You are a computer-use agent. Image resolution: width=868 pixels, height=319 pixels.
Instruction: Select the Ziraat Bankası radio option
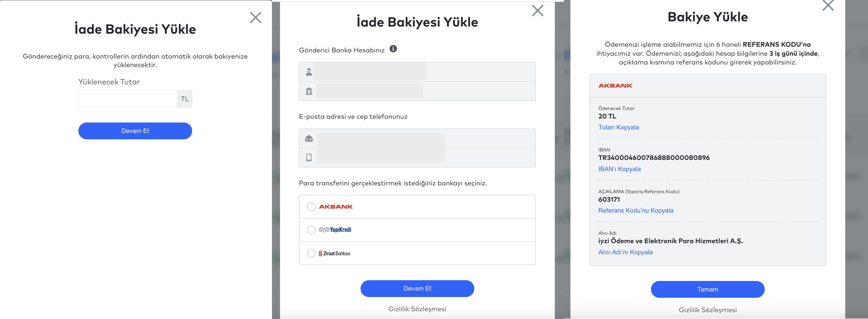point(311,253)
